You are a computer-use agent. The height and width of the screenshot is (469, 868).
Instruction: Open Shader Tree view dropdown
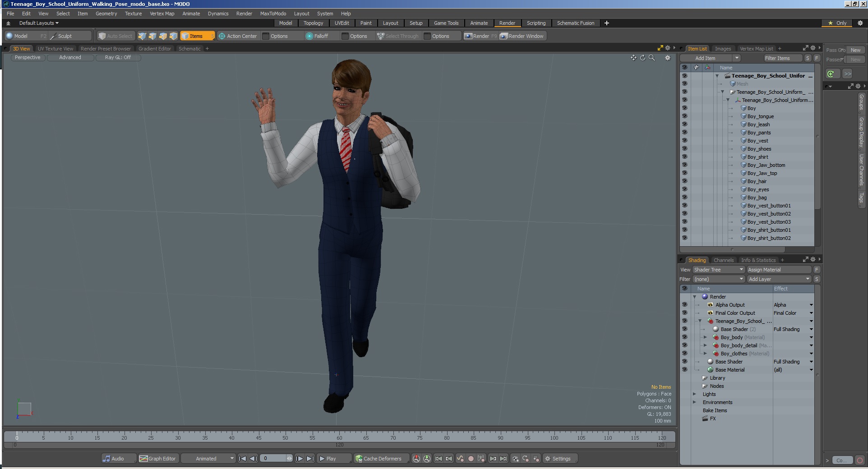coord(719,270)
